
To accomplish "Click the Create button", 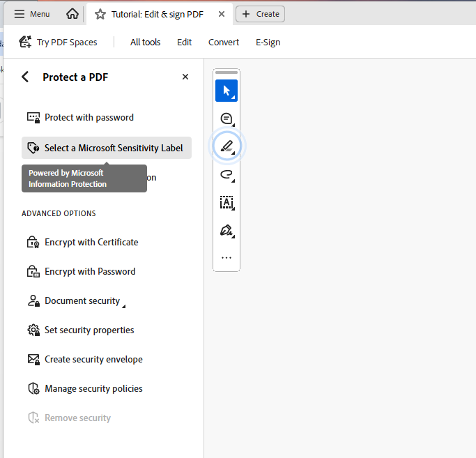I will click(x=260, y=14).
